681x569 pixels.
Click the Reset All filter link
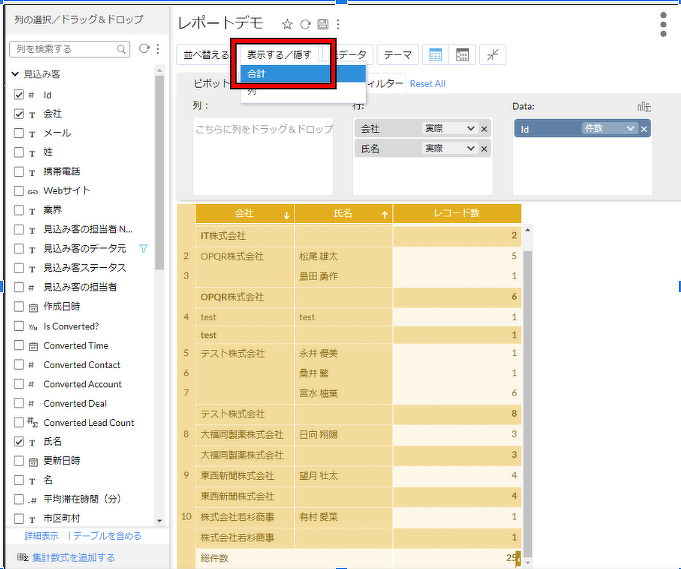[427, 84]
